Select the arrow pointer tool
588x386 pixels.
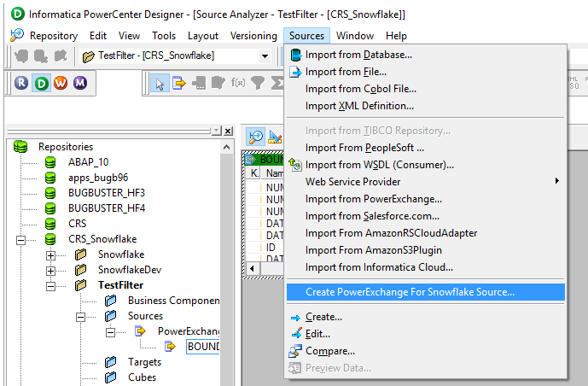click(160, 83)
